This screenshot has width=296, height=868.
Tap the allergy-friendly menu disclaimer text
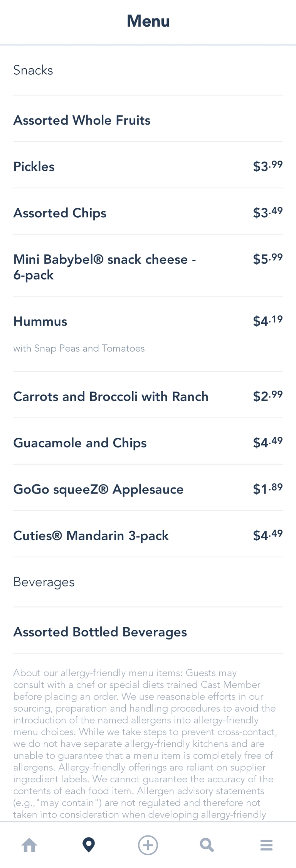(145, 743)
